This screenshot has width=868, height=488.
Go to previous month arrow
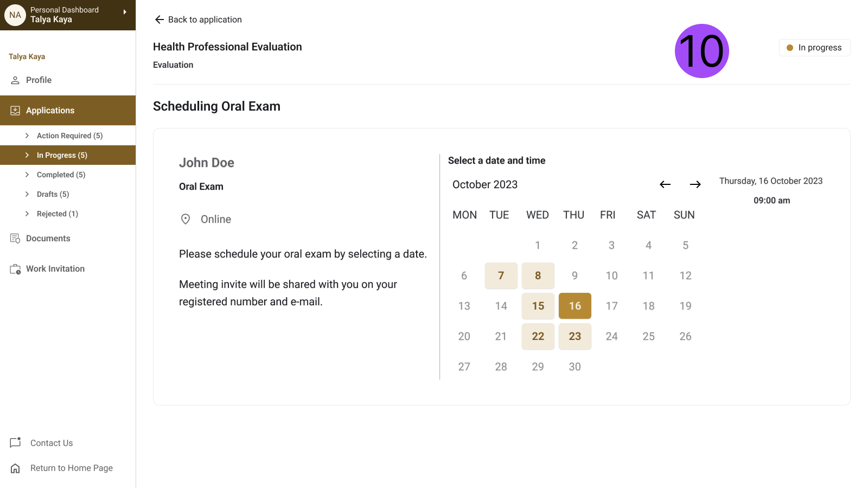665,184
